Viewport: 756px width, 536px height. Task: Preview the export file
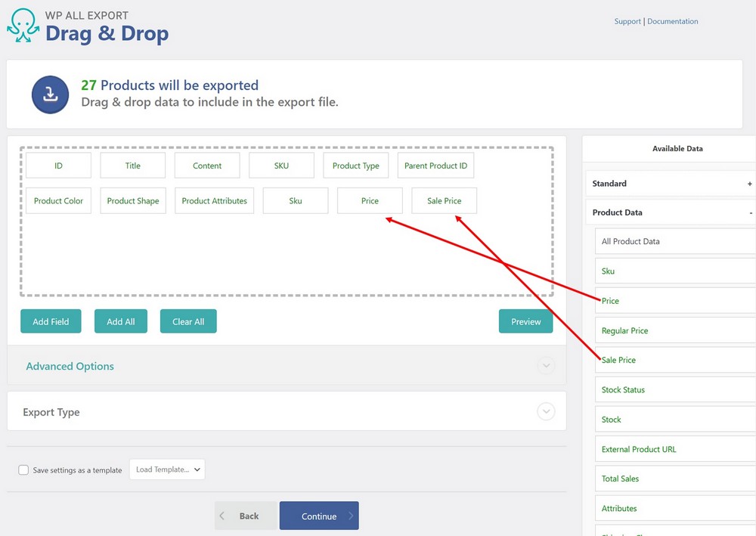click(x=525, y=321)
